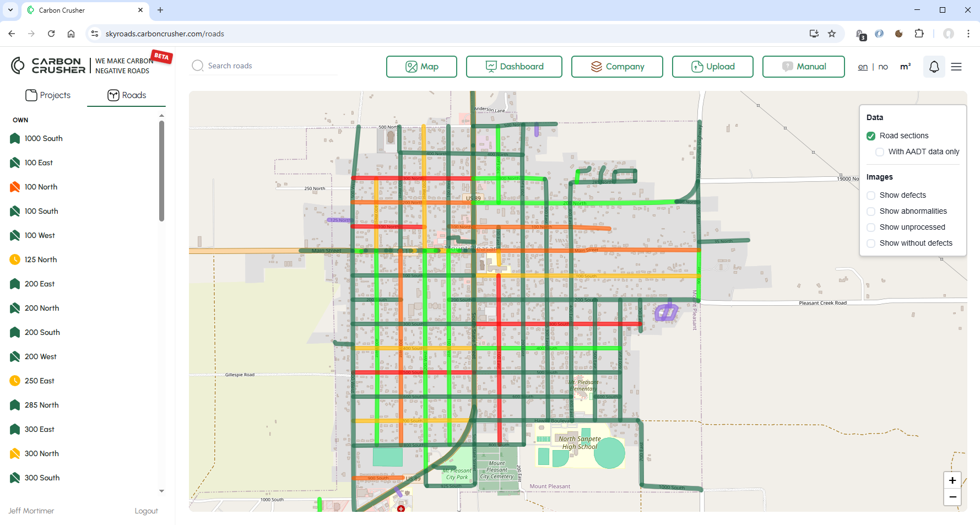Click the road list scrollbar thumb
Screen dimensions: 980x525
(161, 171)
